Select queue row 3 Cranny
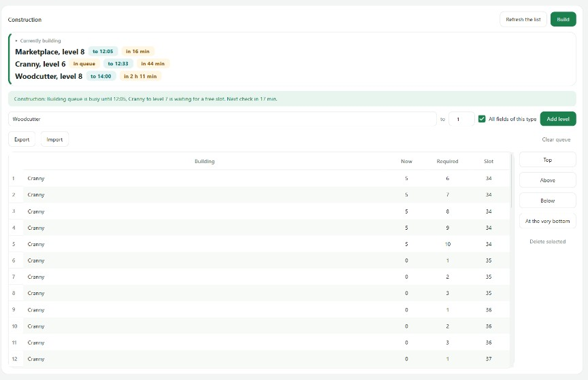588x380 pixels. point(259,211)
